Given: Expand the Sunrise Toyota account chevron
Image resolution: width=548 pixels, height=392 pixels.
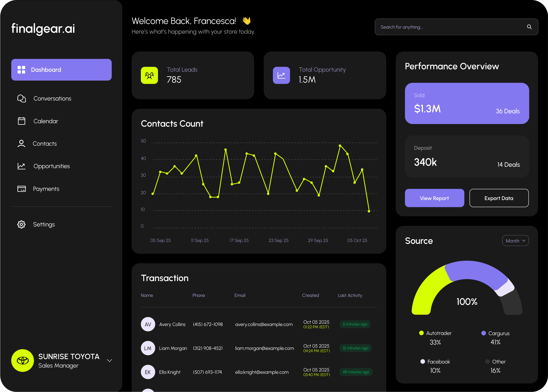Looking at the screenshot, I should 109,361.
